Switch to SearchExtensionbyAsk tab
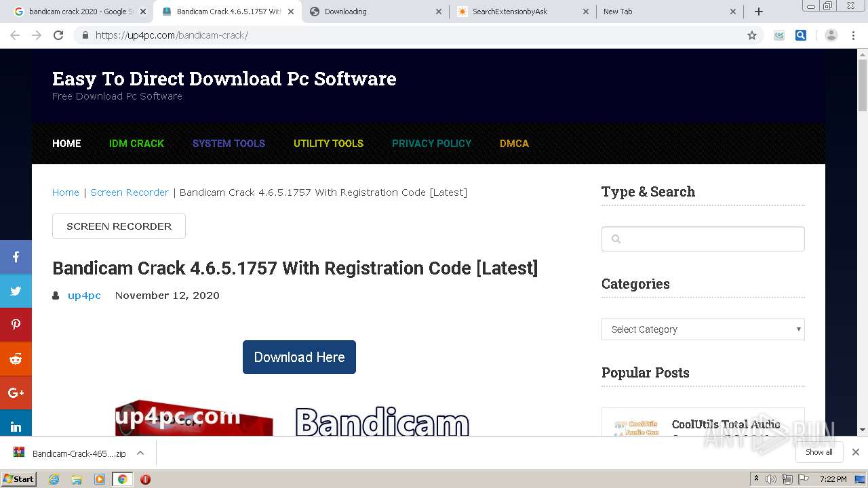The image size is (868, 488). tap(522, 12)
